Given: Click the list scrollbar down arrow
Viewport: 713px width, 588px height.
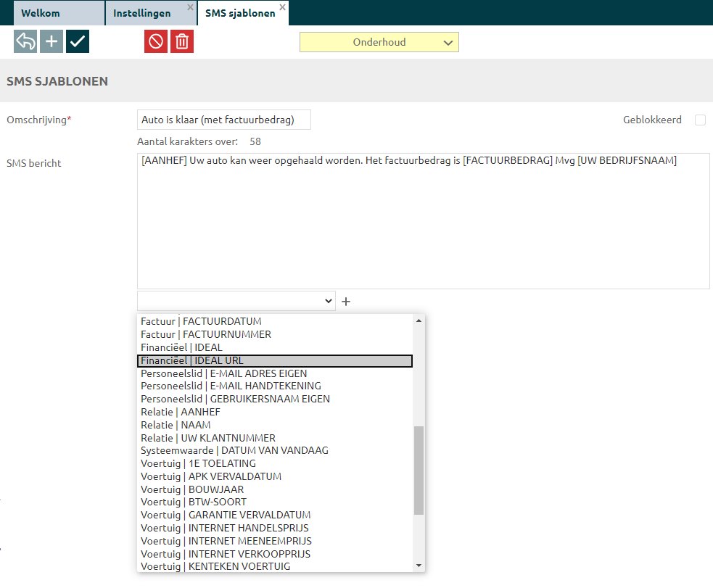Looking at the screenshot, I should pos(419,566).
